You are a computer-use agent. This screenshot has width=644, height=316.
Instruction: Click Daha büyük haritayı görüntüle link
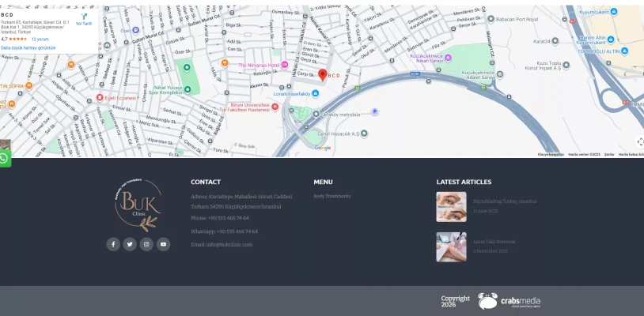coord(28,47)
